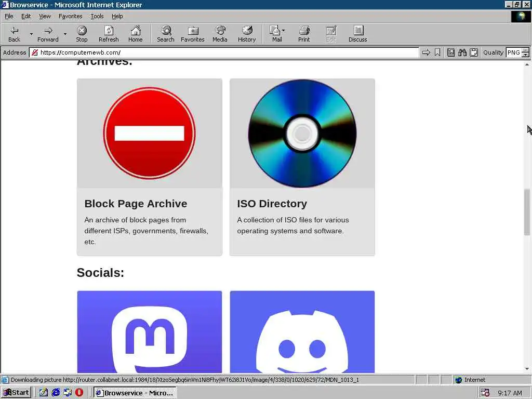Go back using the Back toolbar button
The height and width of the screenshot is (399, 532).
[x=14, y=34]
